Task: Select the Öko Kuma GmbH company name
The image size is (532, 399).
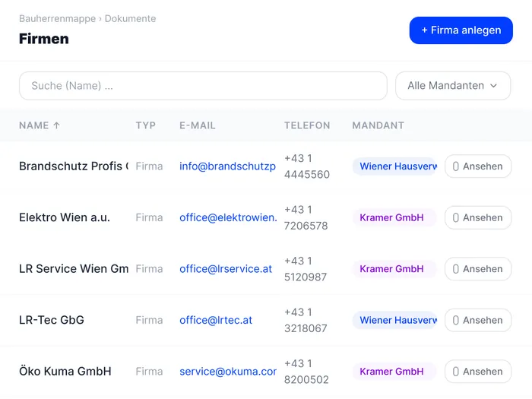Action: pyautogui.click(x=65, y=371)
